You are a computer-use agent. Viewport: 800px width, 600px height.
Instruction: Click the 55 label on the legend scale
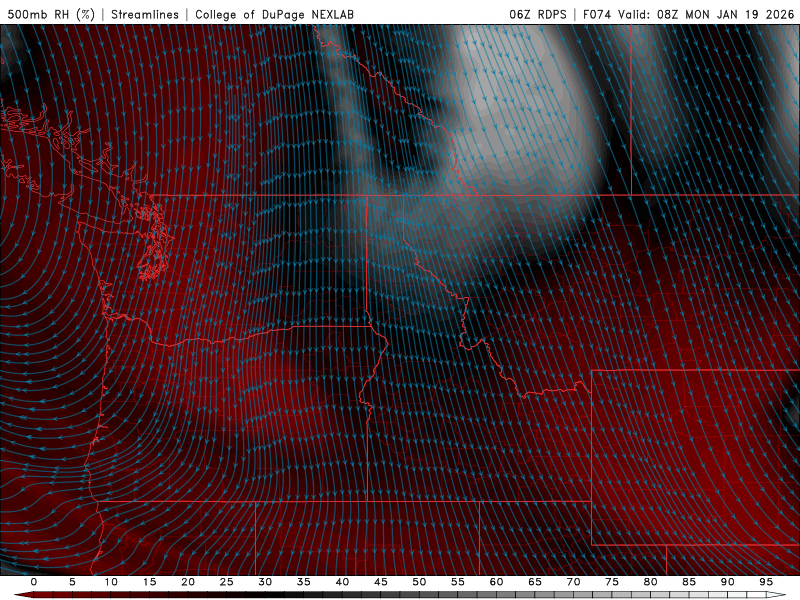click(x=458, y=582)
